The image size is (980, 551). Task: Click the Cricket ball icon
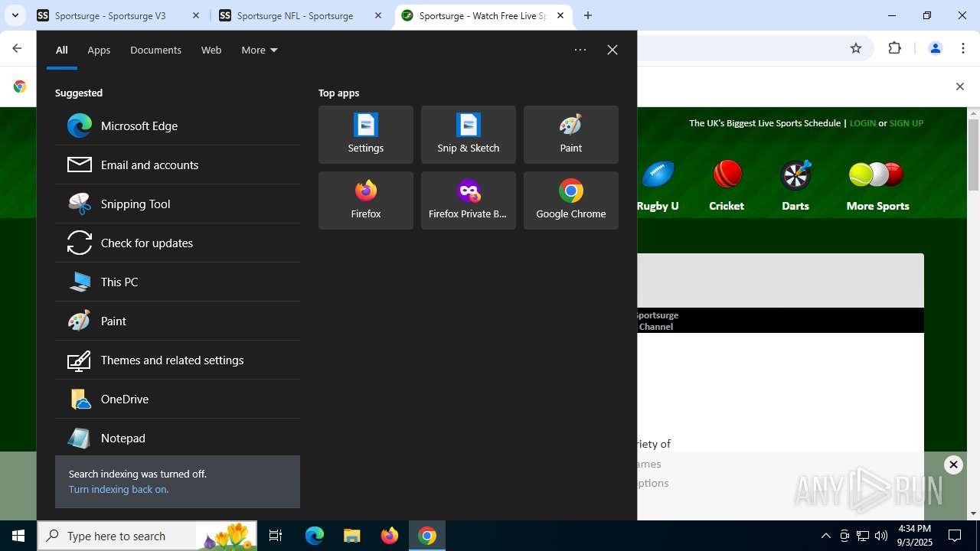pyautogui.click(x=727, y=174)
